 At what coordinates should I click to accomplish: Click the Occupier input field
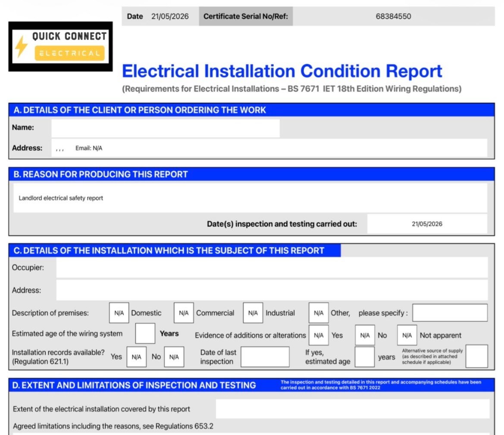[272, 267]
